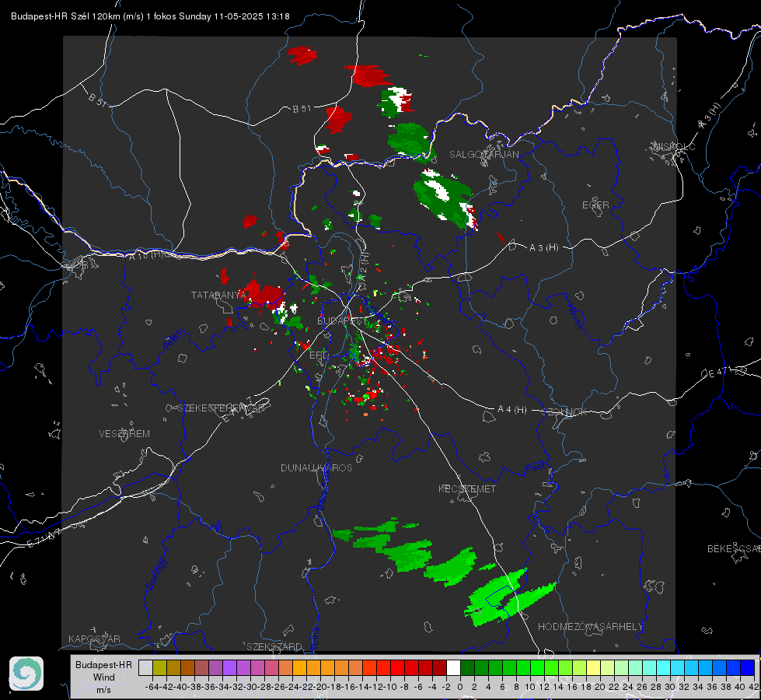Viewport: 761px width, 700px height.
Task: Choose the olive swatch above -64 label
Action: tap(159, 668)
